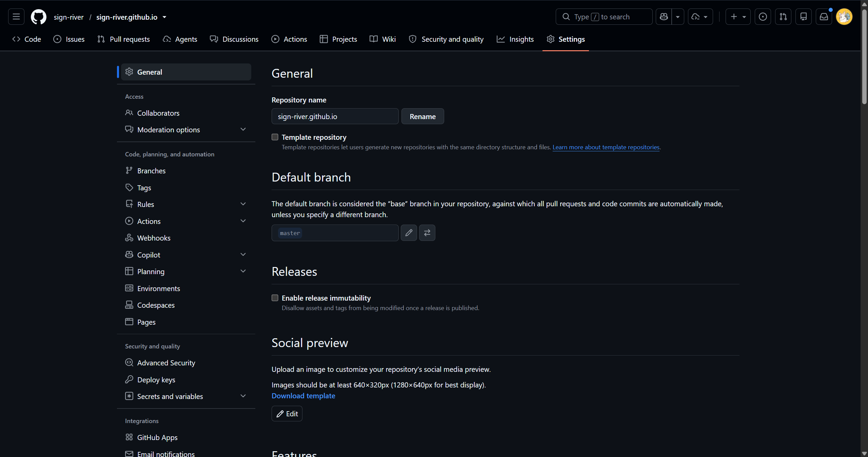Click the master default branch label
Image resolution: width=868 pixels, height=457 pixels.
290,233
